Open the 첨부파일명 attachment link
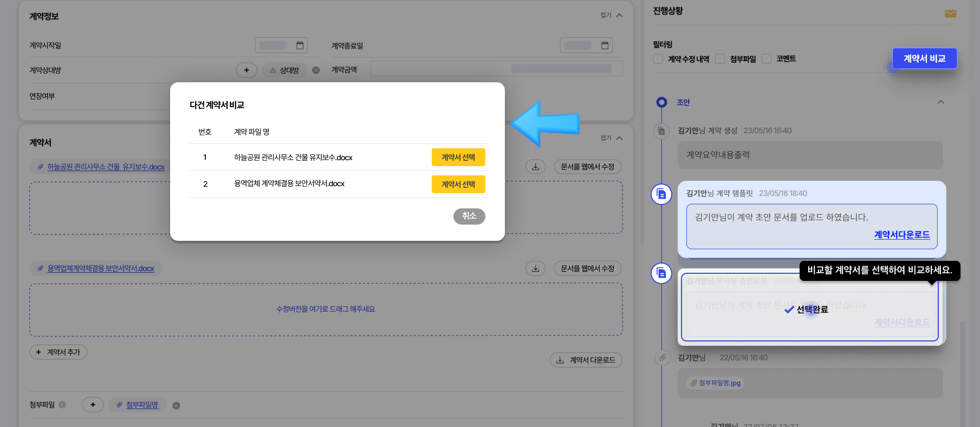Screen dimensions: 980x427 click(x=142, y=405)
